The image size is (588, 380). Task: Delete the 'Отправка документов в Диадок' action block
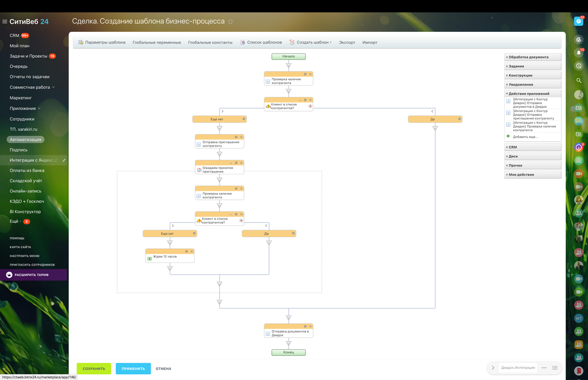310,326
